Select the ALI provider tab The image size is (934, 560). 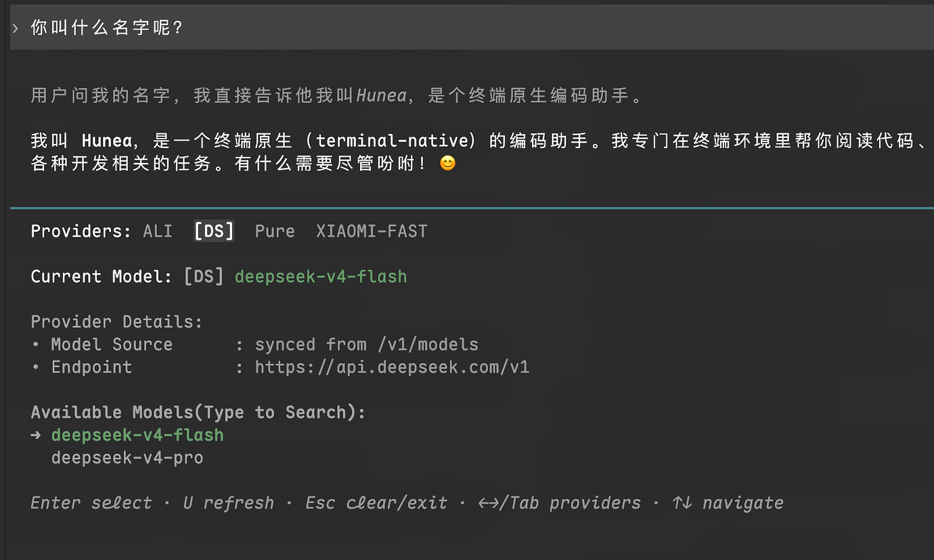click(x=158, y=231)
